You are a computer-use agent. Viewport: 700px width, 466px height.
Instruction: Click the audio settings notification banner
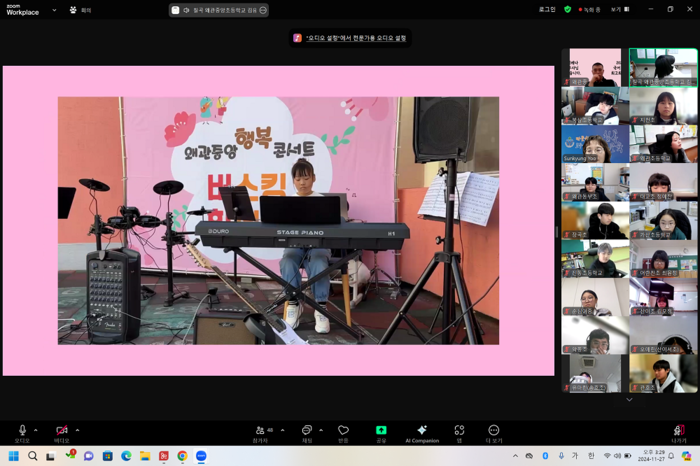tap(350, 38)
